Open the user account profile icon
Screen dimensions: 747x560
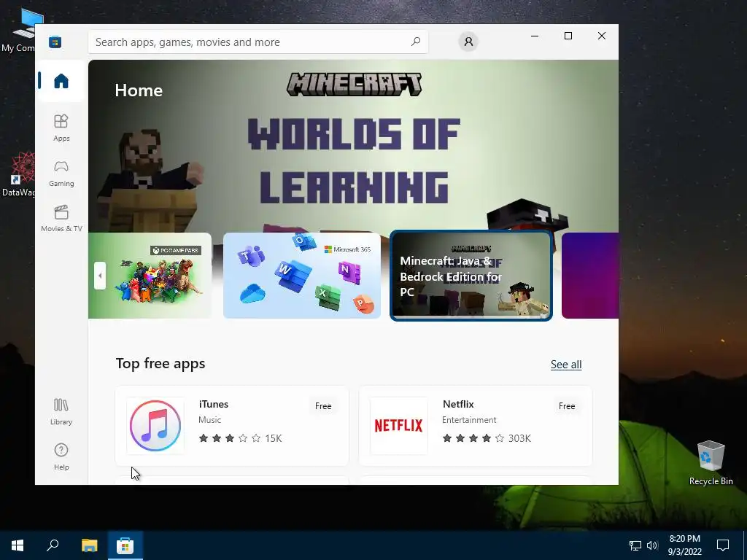coord(468,42)
